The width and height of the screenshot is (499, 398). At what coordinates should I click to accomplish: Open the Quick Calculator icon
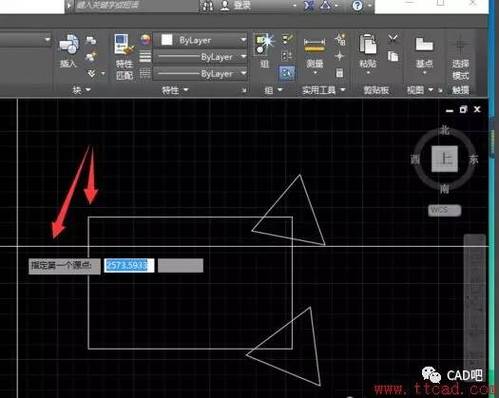(339, 73)
